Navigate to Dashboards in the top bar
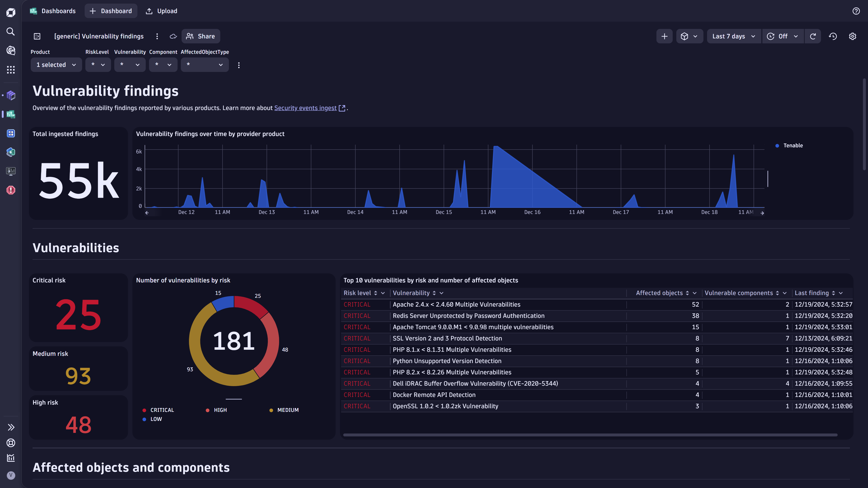The image size is (868, 488). click(x=58, y=11)
